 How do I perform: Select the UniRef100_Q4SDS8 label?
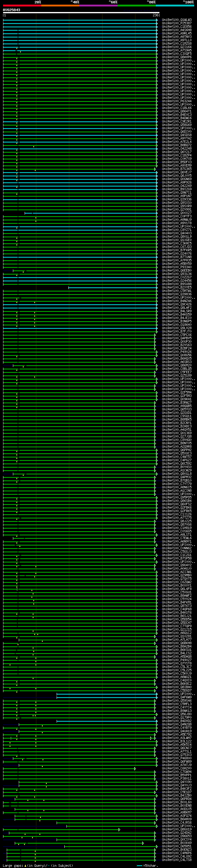point(176,135)
